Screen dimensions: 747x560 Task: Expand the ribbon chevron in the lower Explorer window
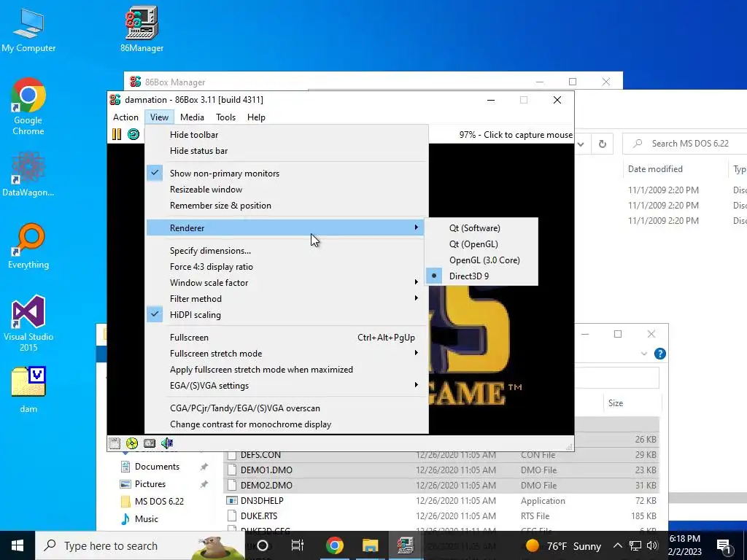[x=644, y=354]
